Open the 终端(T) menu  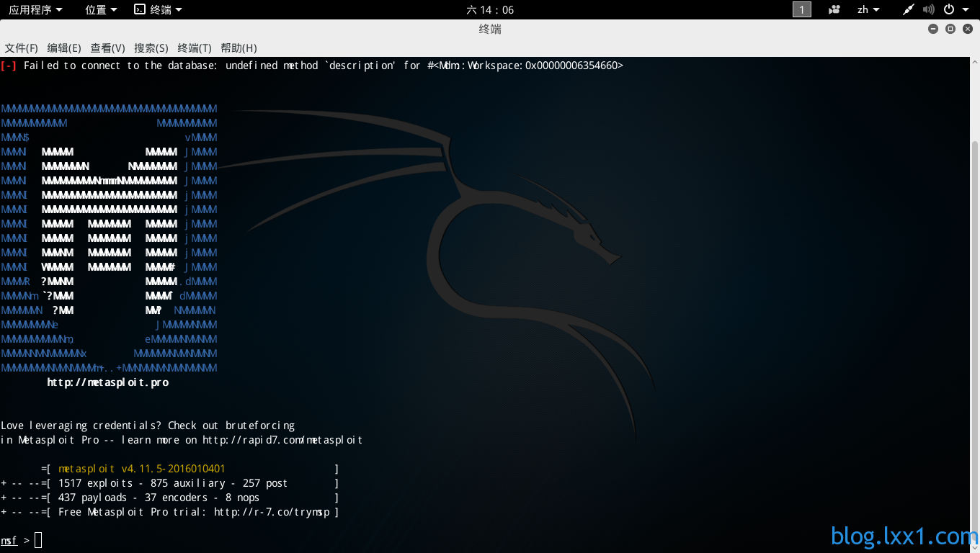click(x=195, y=48)
